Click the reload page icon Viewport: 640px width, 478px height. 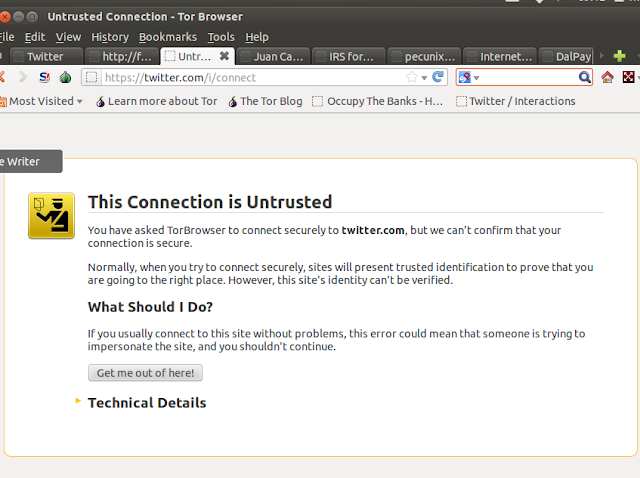438,77
